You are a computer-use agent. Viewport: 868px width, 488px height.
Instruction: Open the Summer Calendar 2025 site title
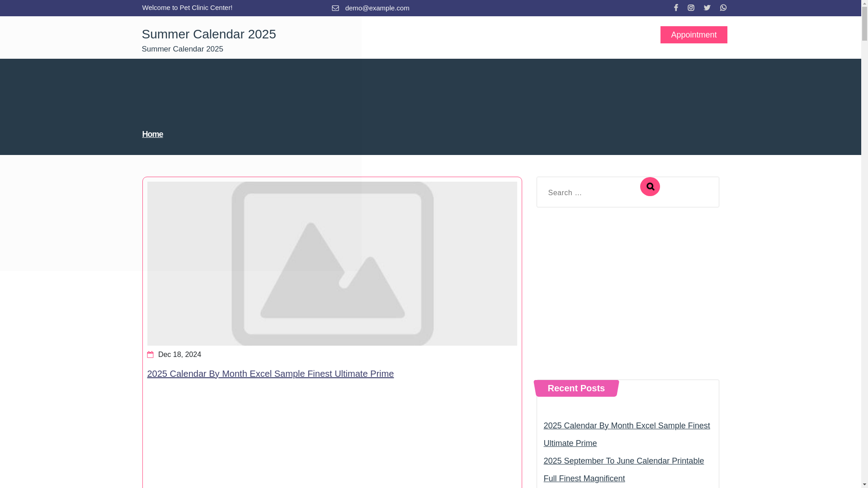(209, 34)
